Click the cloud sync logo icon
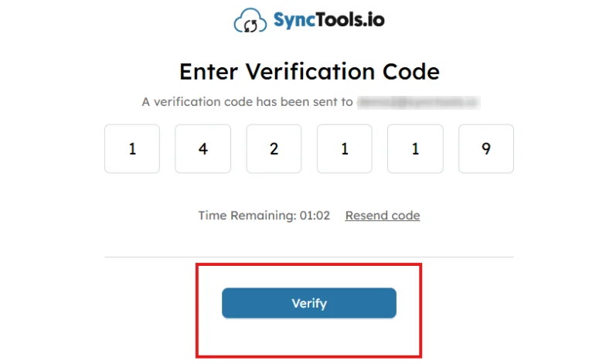 [250, 22]
